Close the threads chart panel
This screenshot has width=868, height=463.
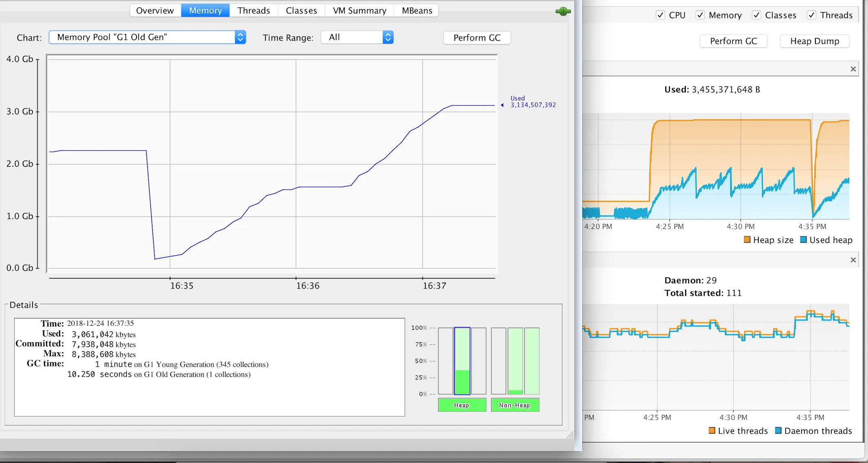(853, 260)
